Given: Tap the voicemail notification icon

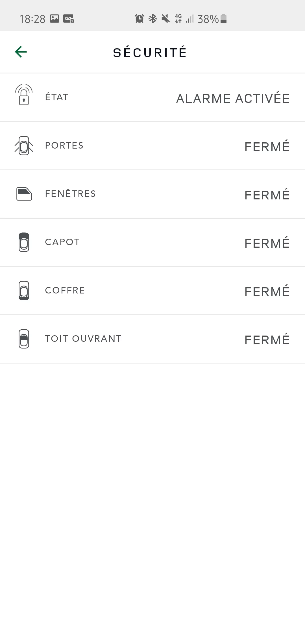Looking at the screenshot, I should click(68, 19).
